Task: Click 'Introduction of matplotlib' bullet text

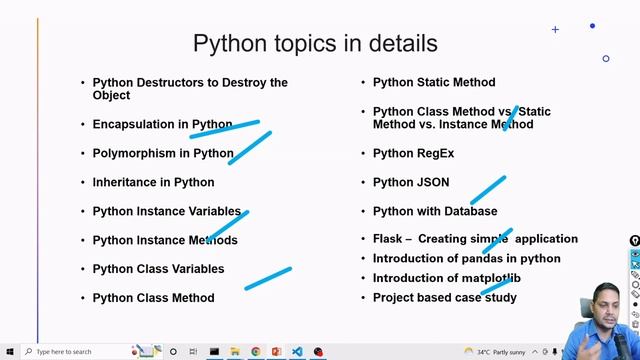Action: [x=447, y=278]
